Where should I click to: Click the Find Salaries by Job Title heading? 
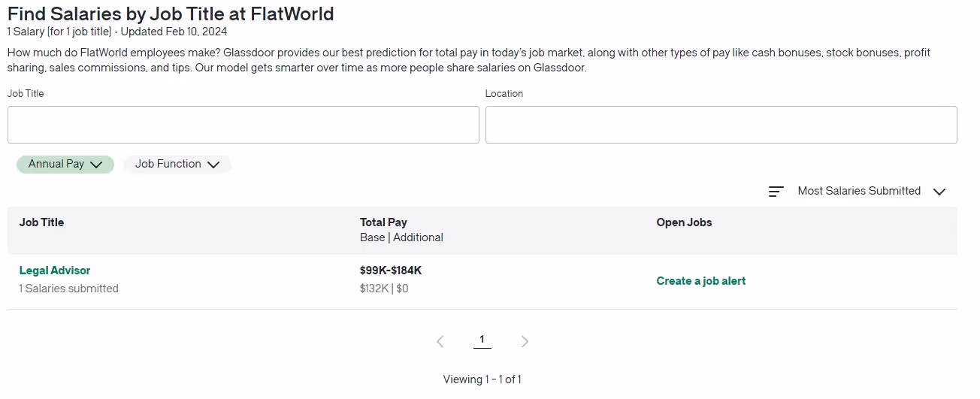point(171,14)
